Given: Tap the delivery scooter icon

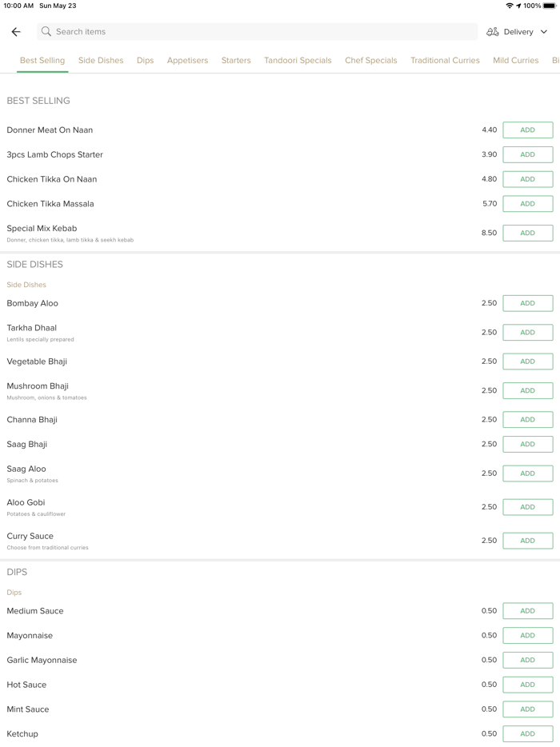Looking at the screenshot, I should tap(493, 32).
